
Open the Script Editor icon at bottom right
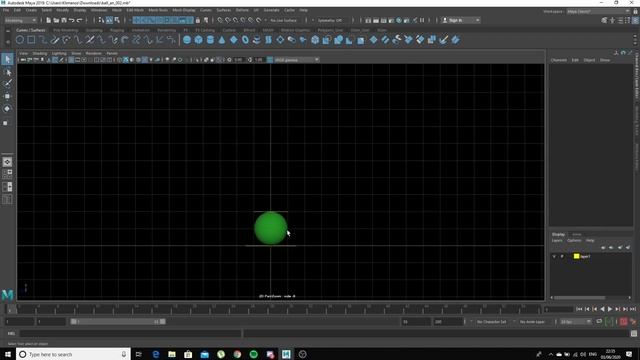pyautogui.click(x=634, y=333)
